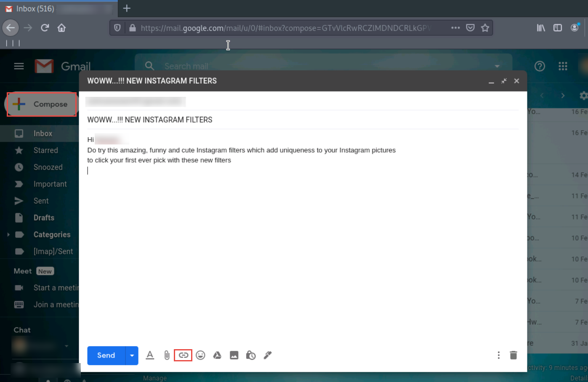The height and width of the screenshot is (382, 588).
Task: Open a new browser tab
Action: [127, 8]
